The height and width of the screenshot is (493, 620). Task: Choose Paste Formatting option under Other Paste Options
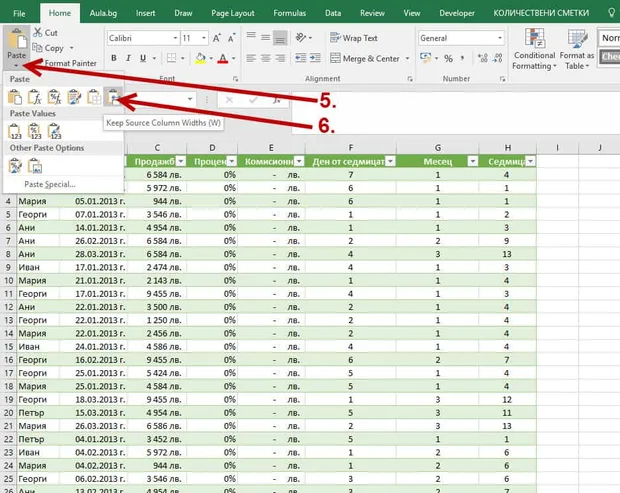15,166
